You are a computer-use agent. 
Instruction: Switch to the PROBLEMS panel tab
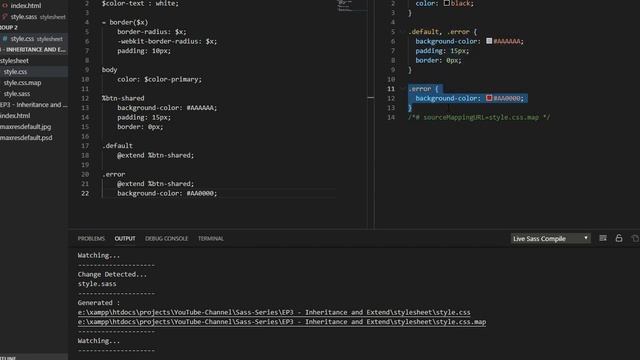click(91, 238)
